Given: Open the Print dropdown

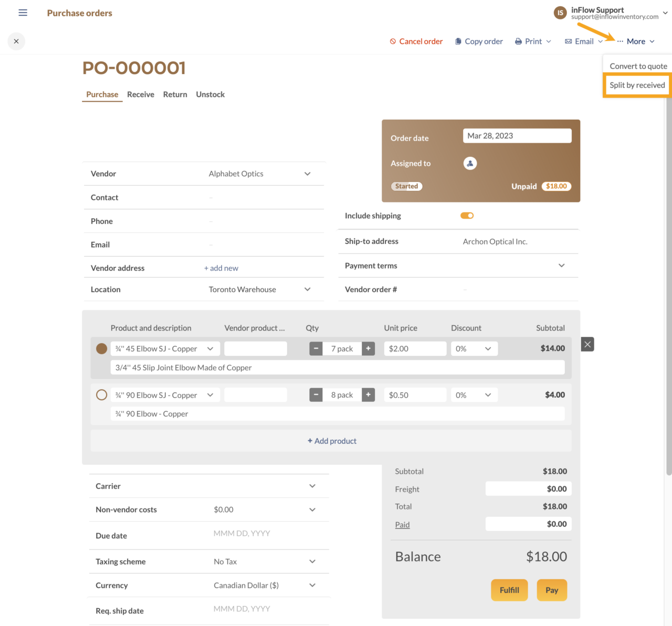Looking at the screenshot, I should 533,41.
